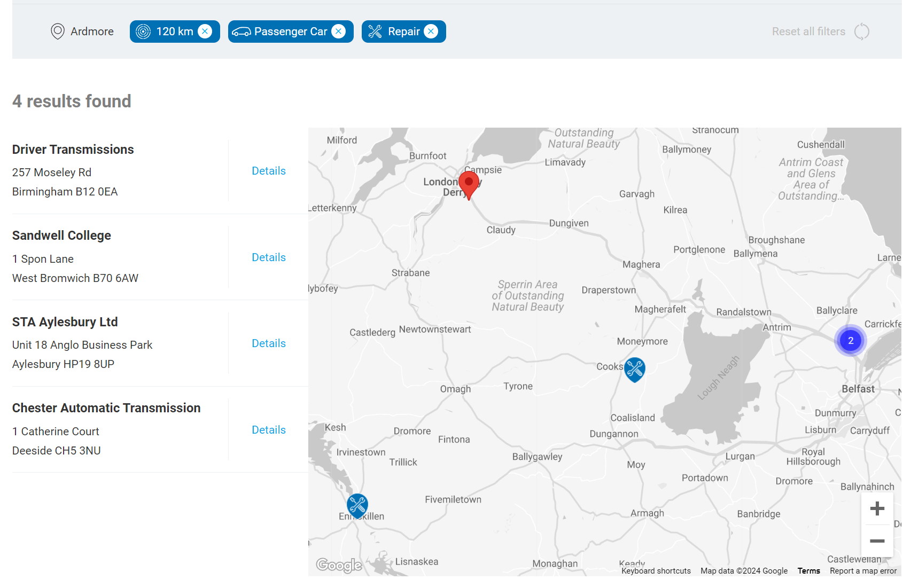
Task: Click the Chester Automatic Transmission title
Action: [106, 408]
